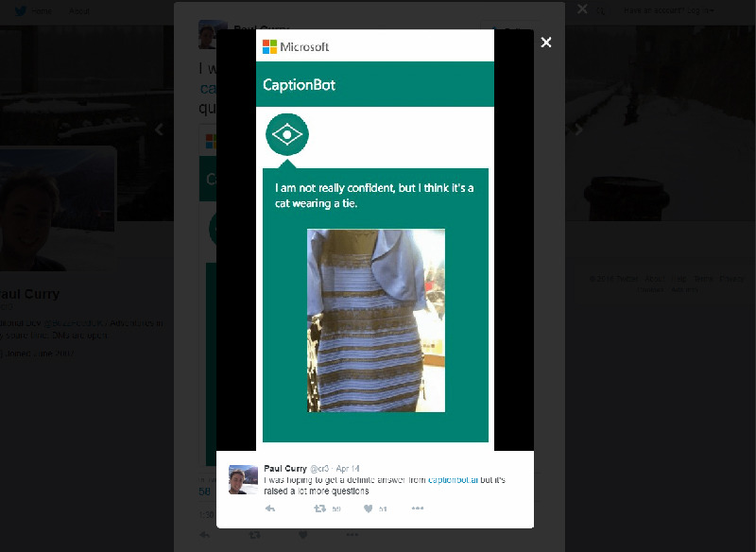
Task: Open the search magnifier icon
Action: click(x=601, y=10)
